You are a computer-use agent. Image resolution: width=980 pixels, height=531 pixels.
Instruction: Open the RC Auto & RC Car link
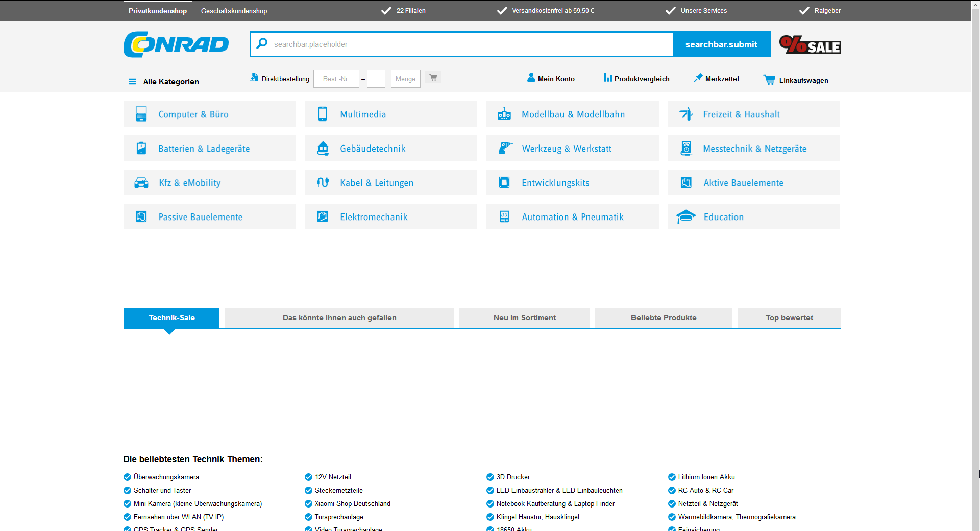click(x=706, y=491)
